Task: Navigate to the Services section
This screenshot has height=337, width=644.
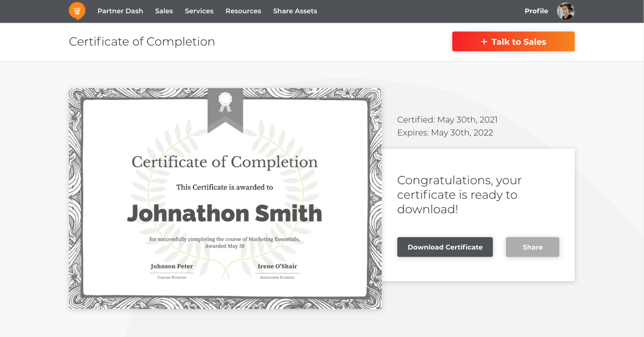Action: point(199,11)
